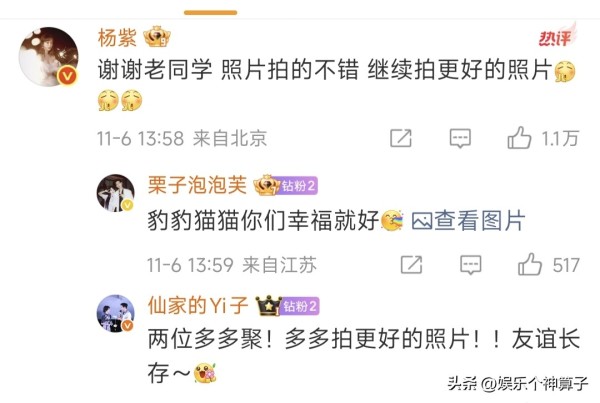Tap comment icon on 栗子泡泡芙's reply
The height and width of the screenshot is (403, 600).
click(471, 265)
